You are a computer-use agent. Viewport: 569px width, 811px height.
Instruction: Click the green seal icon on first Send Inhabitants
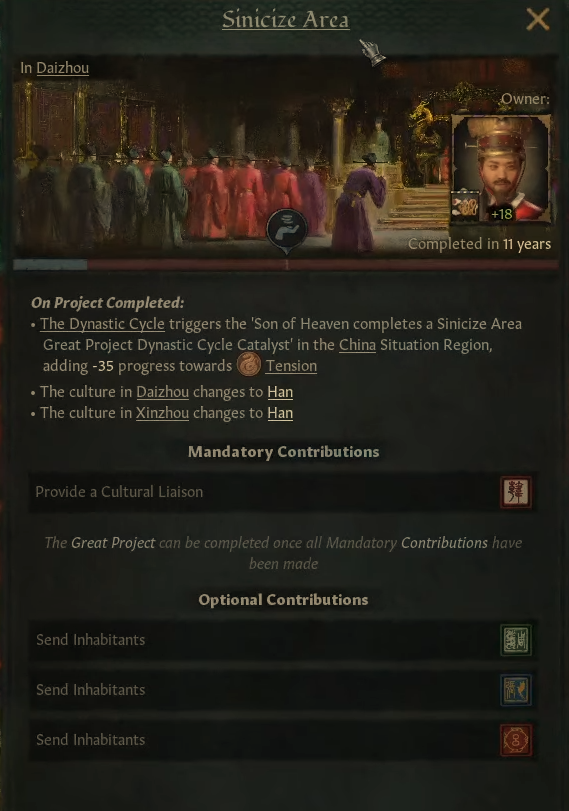click(516, 640)
